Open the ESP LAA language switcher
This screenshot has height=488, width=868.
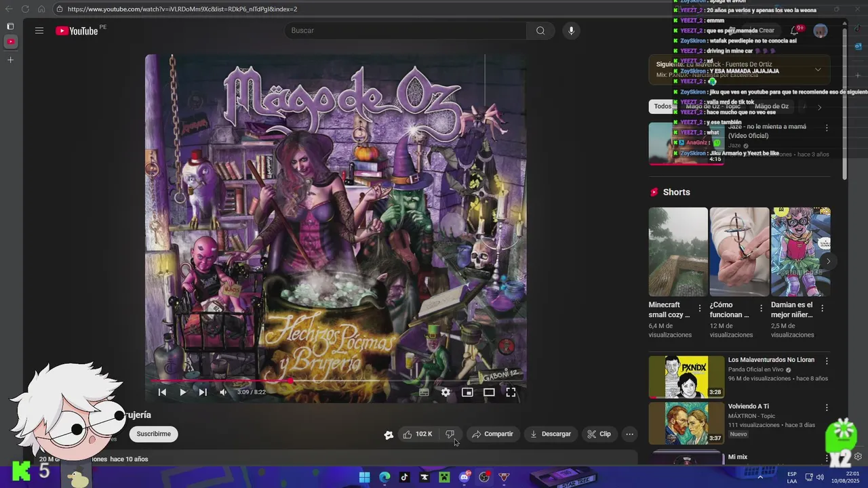pos(792,477)
